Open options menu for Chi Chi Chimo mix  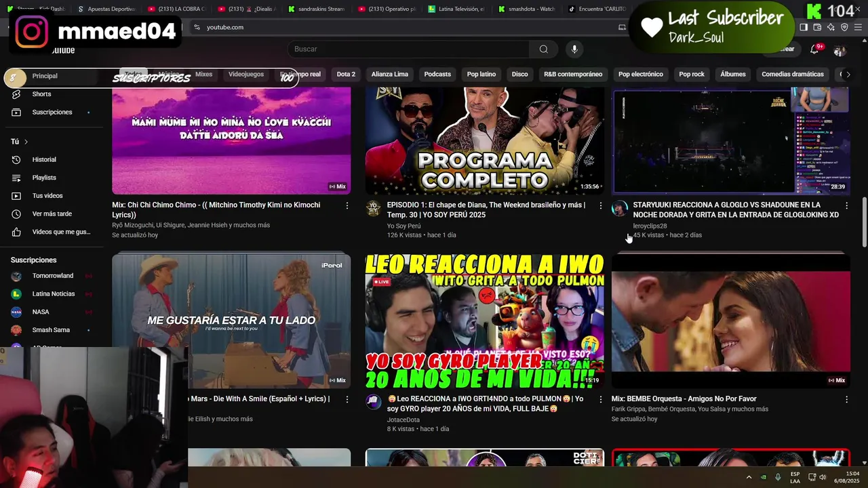347,205
